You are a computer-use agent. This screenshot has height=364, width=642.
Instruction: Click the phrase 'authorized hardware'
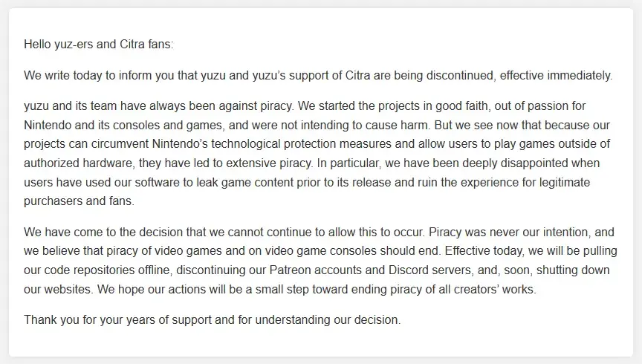point(78,163)
